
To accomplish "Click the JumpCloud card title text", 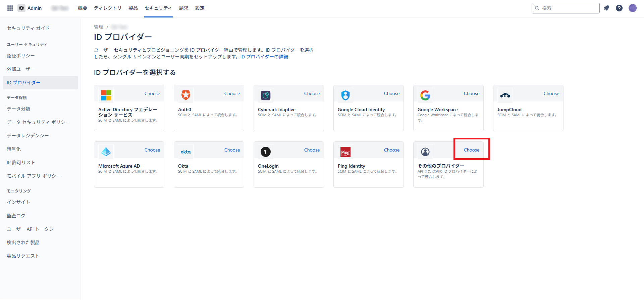I will tap(509, 110).
